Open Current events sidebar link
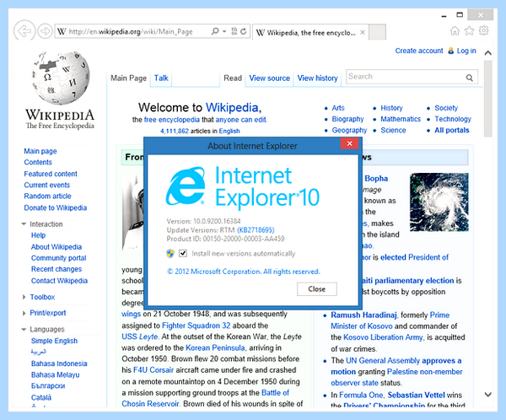The height and width of the screenshot is (420, 506). point(46,185)
